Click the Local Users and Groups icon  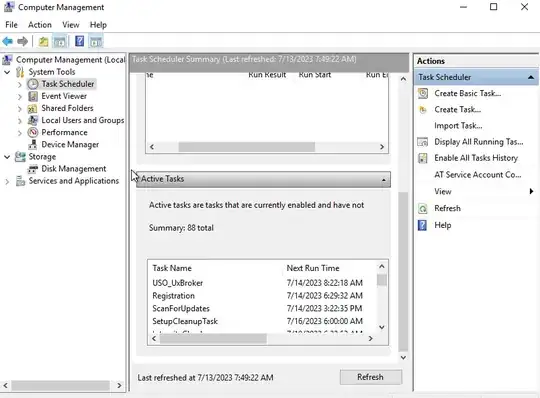click(33, 121)
